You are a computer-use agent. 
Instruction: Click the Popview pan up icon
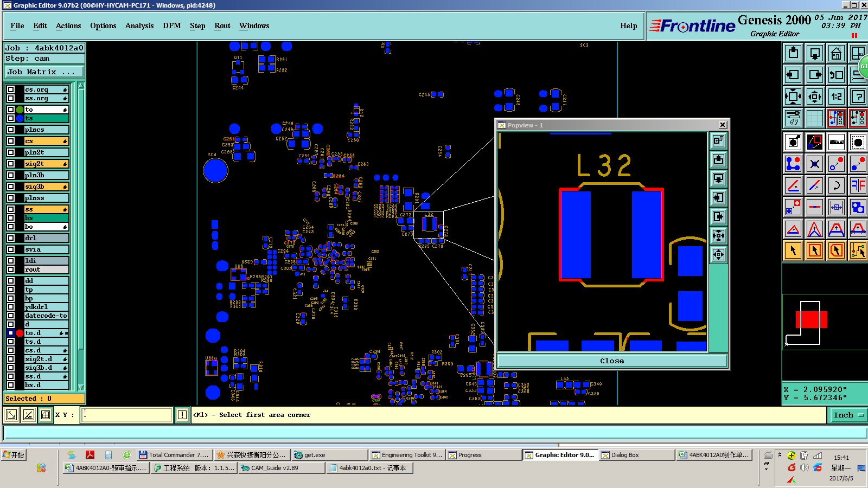pyautogui.click(x=718, y=160)
